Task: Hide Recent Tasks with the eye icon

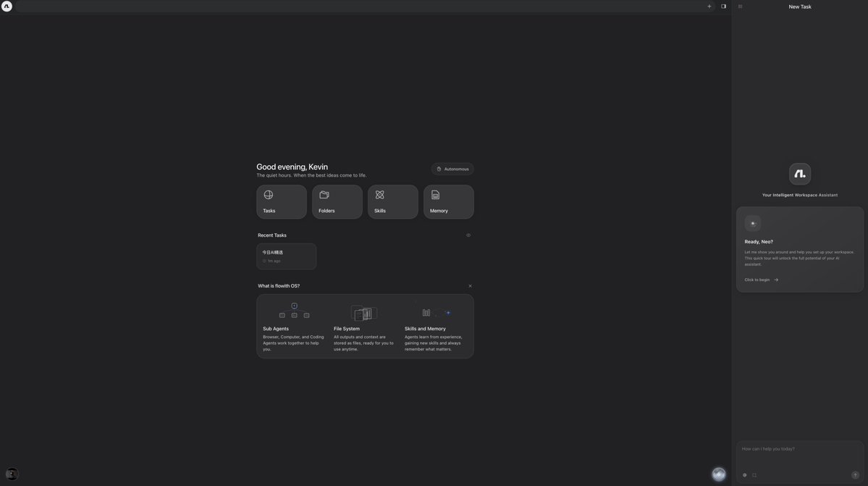Action: coord(468,235)
